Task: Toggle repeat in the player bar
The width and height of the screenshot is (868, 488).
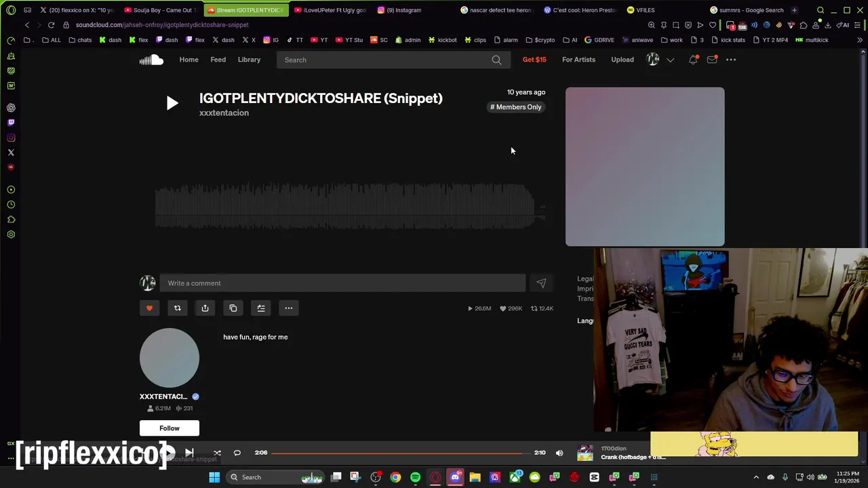Action: coord(237,453)
